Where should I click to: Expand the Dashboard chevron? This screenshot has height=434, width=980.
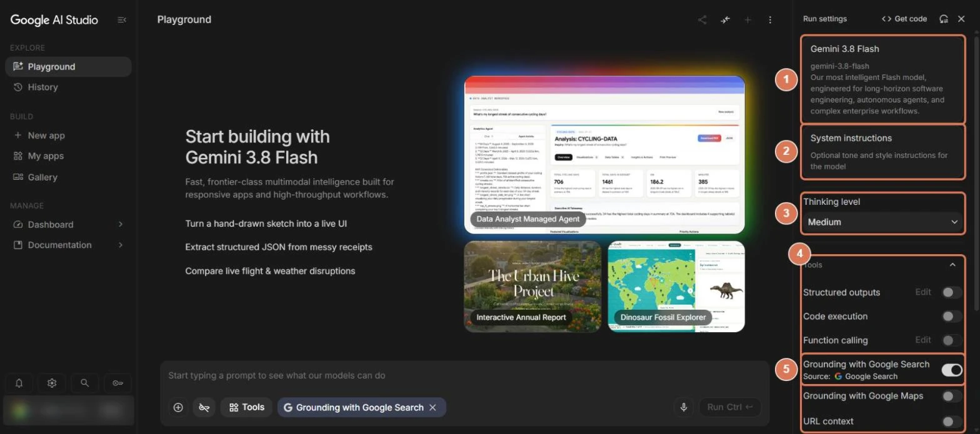tap(121, 224)
